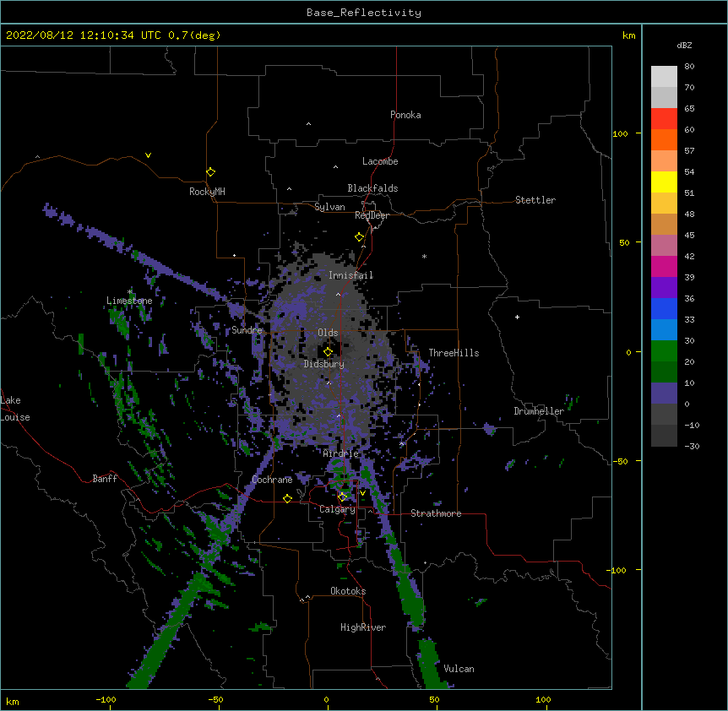Click the Lacombe label
The width and height of the screenshot is (728, 711).
point(380,161)
